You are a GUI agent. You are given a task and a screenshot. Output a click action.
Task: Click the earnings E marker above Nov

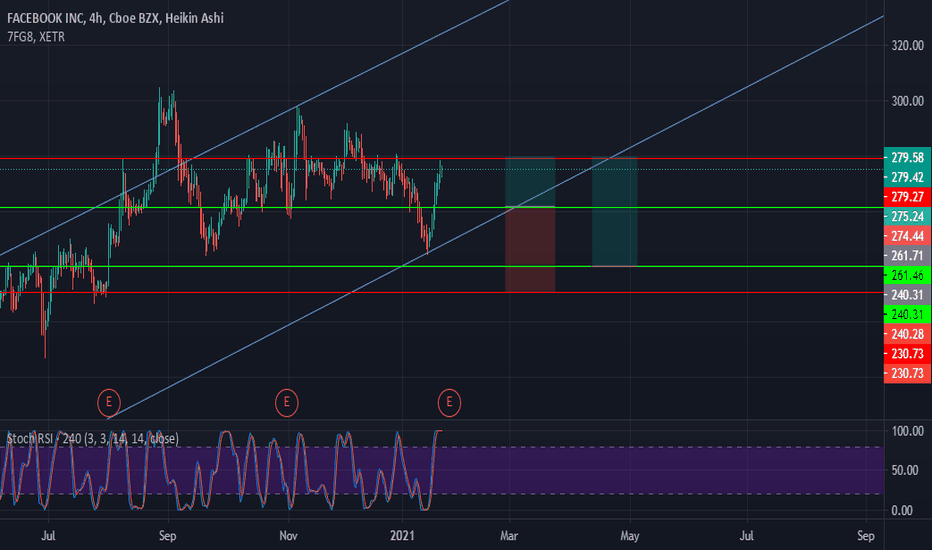(x=286, y=403)
